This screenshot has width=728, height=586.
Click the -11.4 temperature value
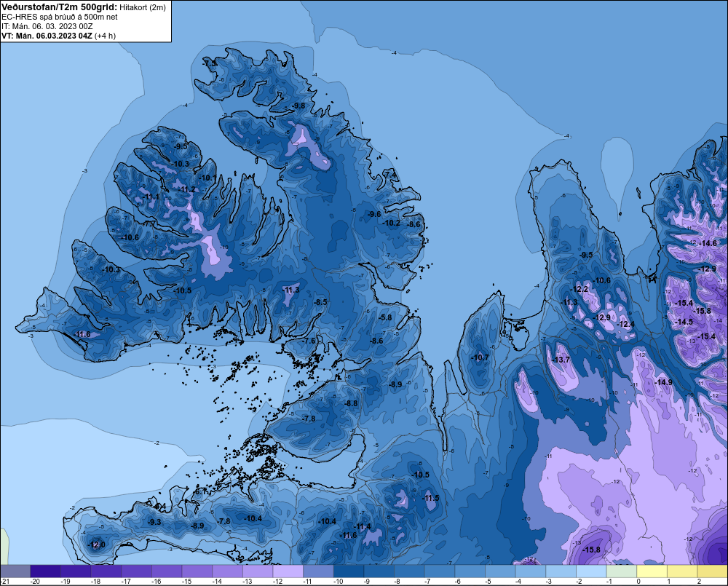click(363, 526)
